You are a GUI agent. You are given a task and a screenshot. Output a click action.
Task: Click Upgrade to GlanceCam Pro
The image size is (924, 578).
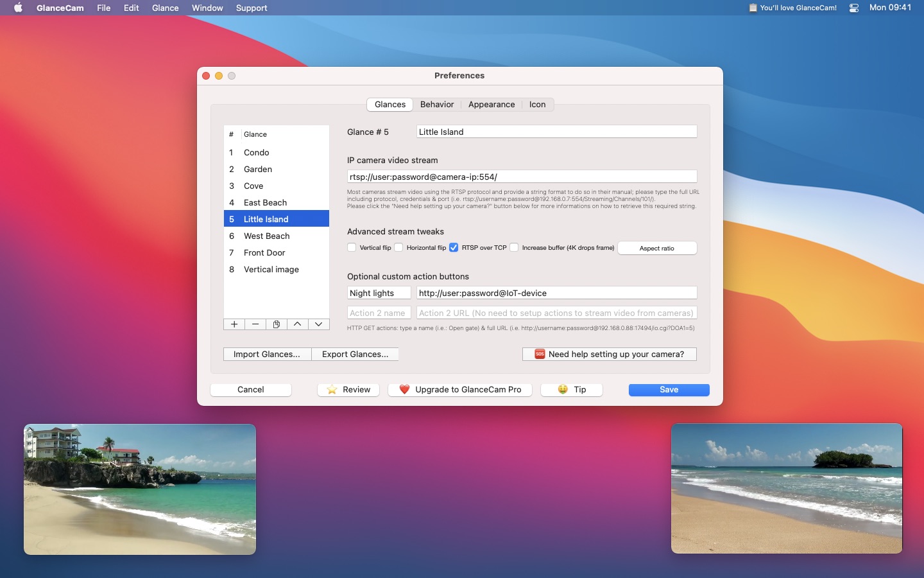pos(460,390)
